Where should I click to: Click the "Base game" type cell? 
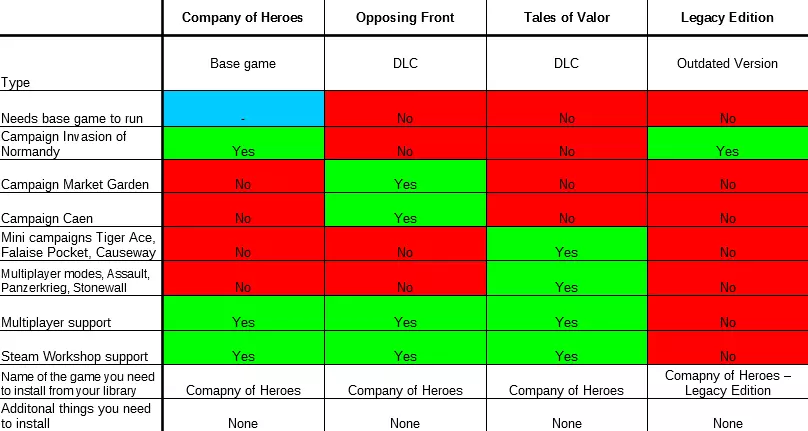point(243,63)
